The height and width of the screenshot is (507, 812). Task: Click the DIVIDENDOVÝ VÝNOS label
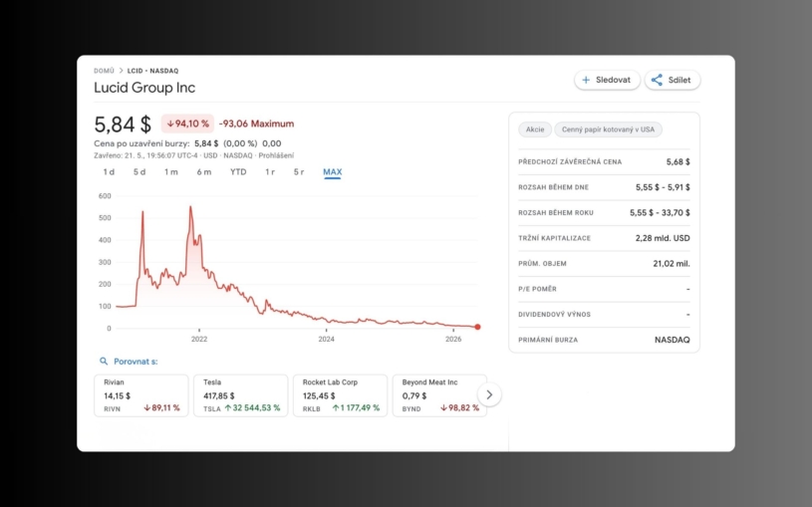click(x=554, y=315)
